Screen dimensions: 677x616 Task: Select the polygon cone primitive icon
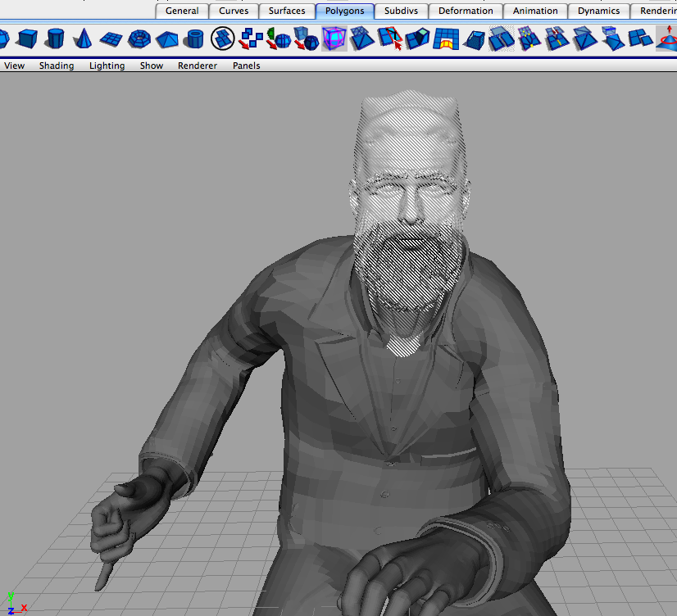click(84, 38)
